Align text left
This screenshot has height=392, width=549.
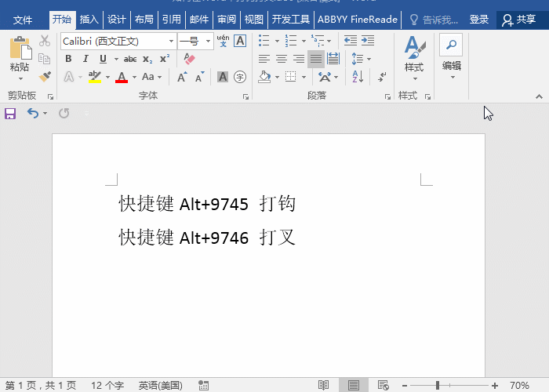(264, 59)
